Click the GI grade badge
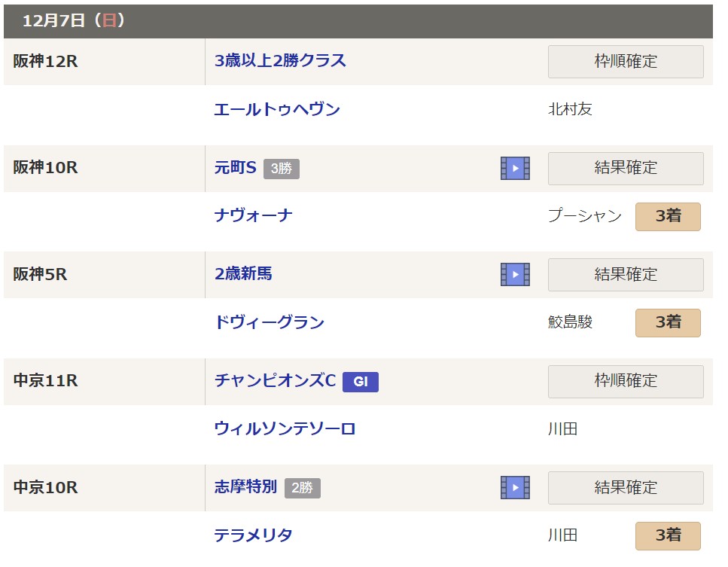The width and height of the screenshot is (728, 567). coord(360,382)
